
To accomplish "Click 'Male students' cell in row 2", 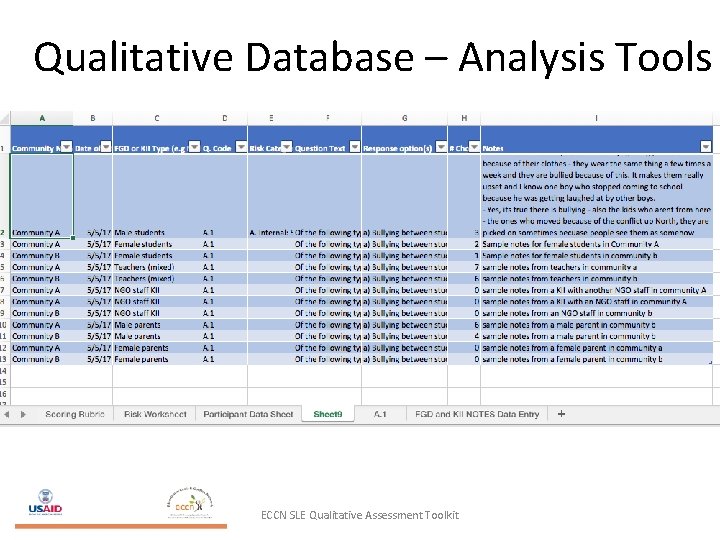I will (157, 196).
